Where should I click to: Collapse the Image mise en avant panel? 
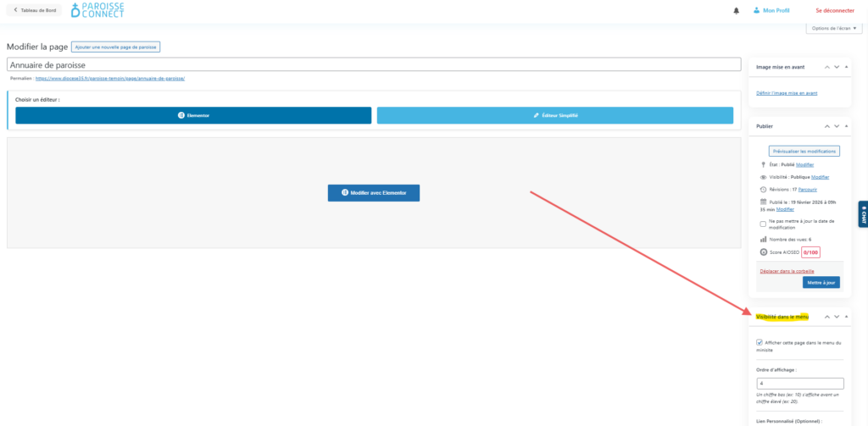tap(846, 66)
